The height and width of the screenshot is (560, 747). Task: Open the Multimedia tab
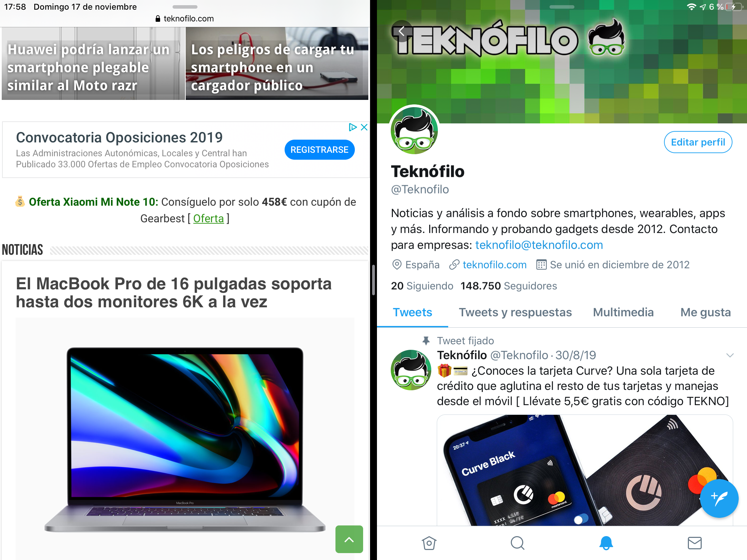(623, 312)
